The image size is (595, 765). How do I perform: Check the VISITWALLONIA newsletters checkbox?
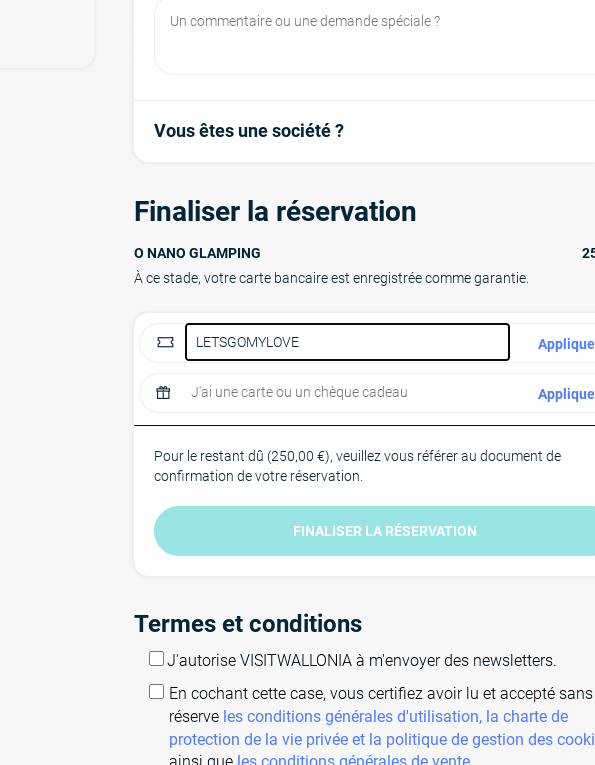click(156, 659)
